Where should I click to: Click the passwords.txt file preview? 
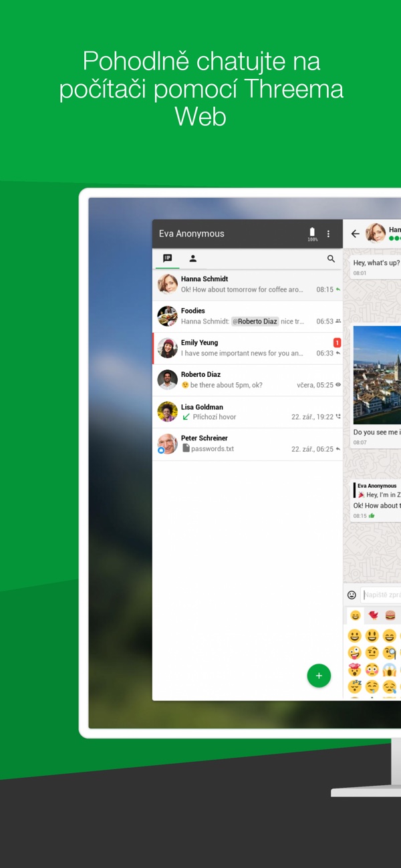pos(208,449)
